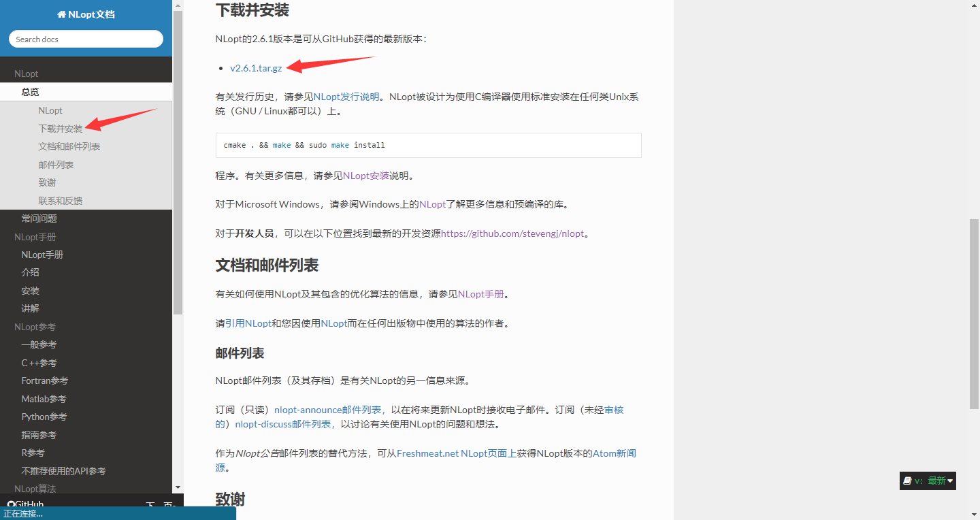Open Python参考 in the sidebar
The height and width of the screenshot is (520, 980).
[x=44, y=417]
